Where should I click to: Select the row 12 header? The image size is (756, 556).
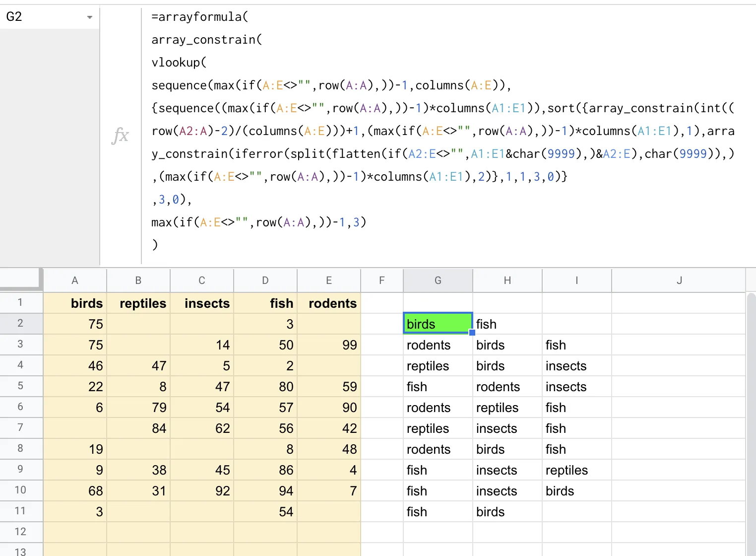[20, 532]
